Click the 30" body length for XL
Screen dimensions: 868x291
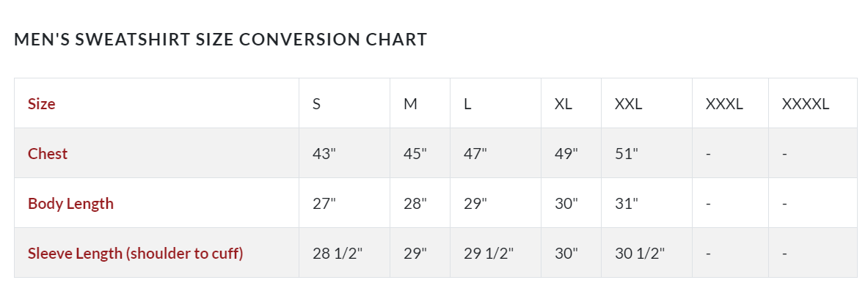coord(566,203)
